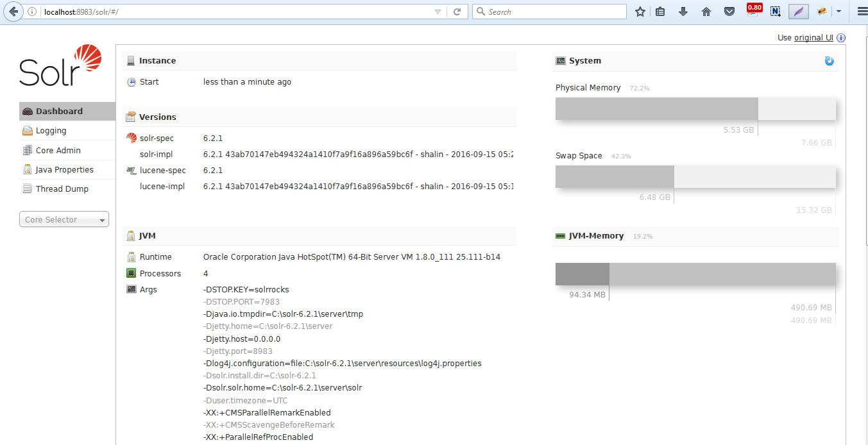
Task: Open Java Properties page
Action: tap(67, 169)
